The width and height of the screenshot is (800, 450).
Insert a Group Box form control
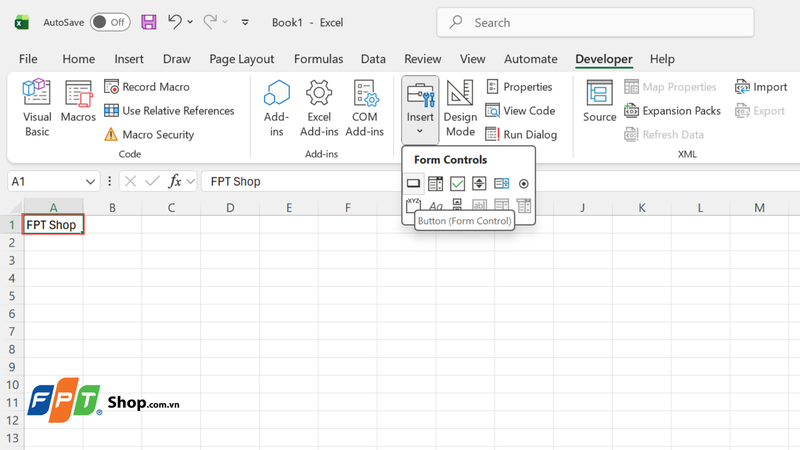[x=413, y=205]
